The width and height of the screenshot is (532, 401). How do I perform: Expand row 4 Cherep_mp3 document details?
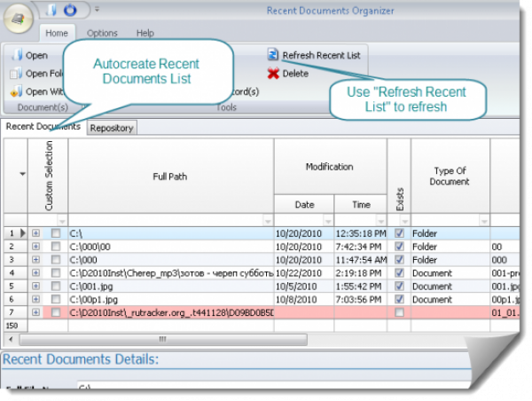point(35,273)
